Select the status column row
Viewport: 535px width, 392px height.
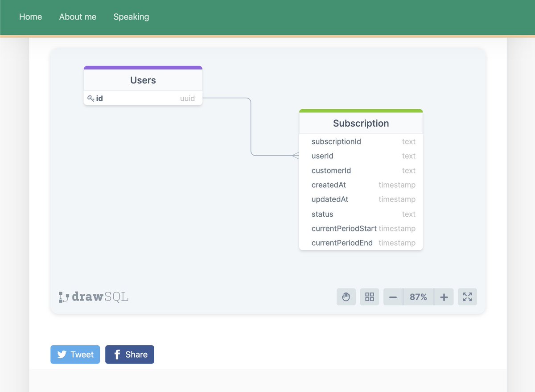pos(361,214)
